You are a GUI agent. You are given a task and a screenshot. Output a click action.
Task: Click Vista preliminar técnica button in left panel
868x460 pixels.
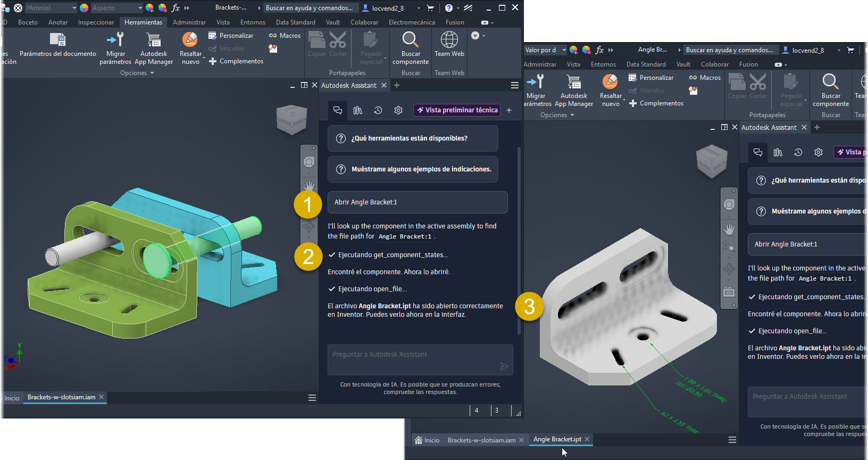click(x=457, y=110)
